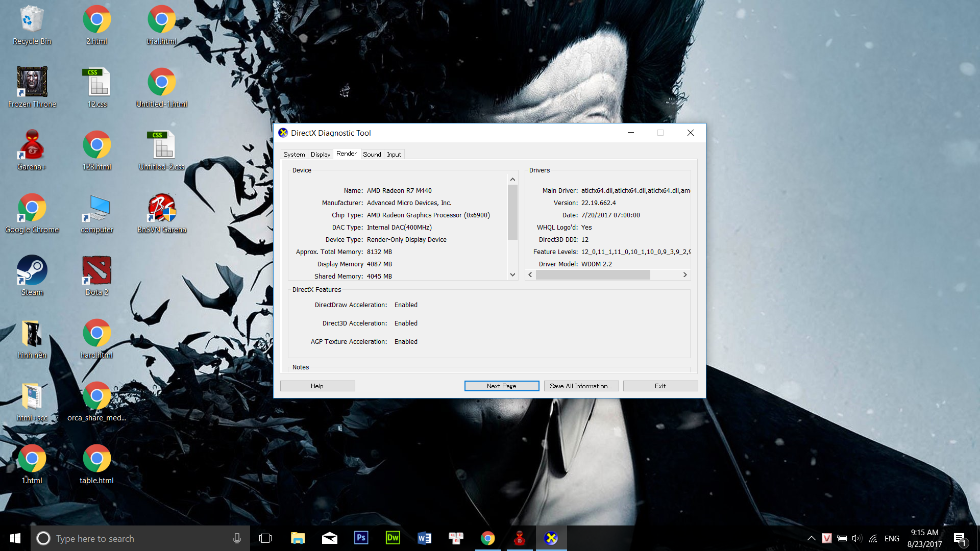
Task: Open the hình nền folder
Action: click(32, 339)
